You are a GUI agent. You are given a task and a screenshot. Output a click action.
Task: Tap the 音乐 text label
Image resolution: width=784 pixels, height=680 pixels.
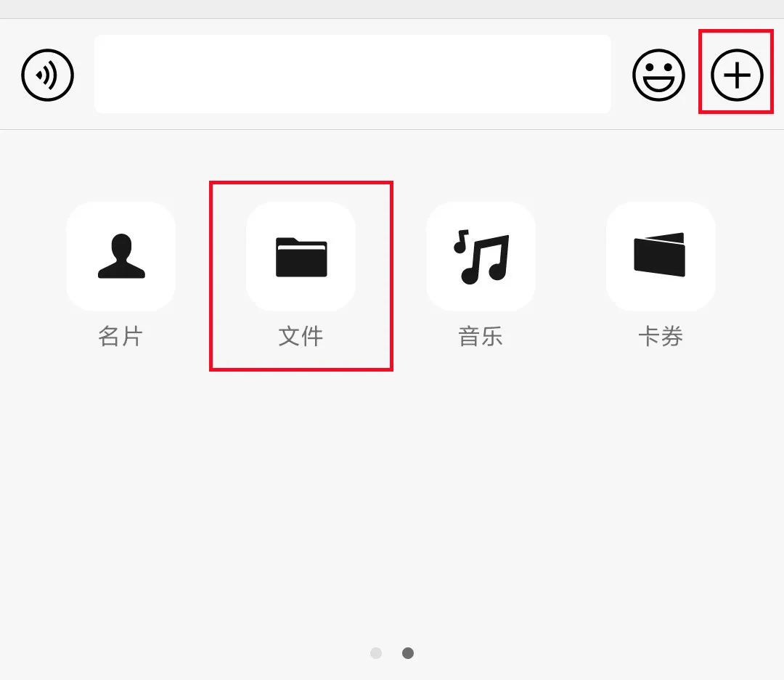481,336
